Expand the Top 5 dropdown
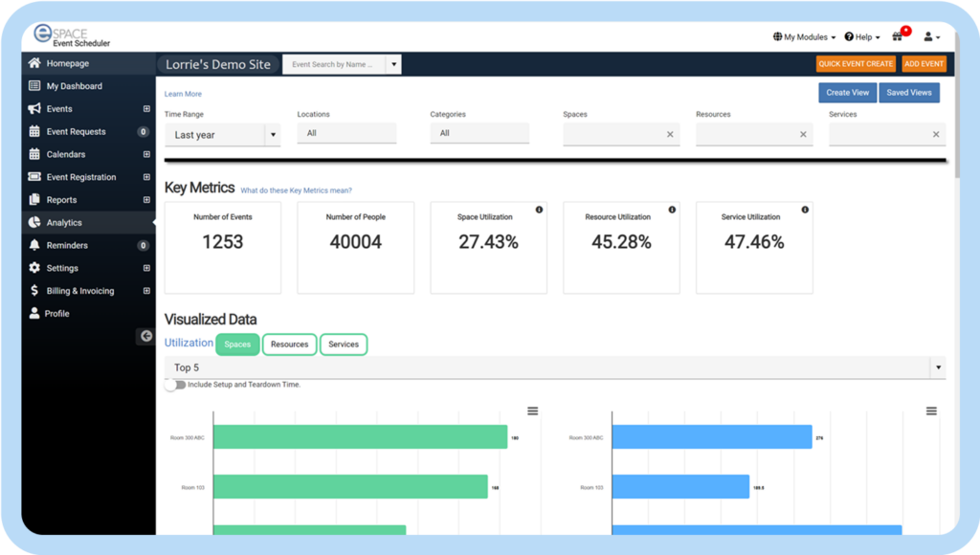 click(x=554, y=367)
